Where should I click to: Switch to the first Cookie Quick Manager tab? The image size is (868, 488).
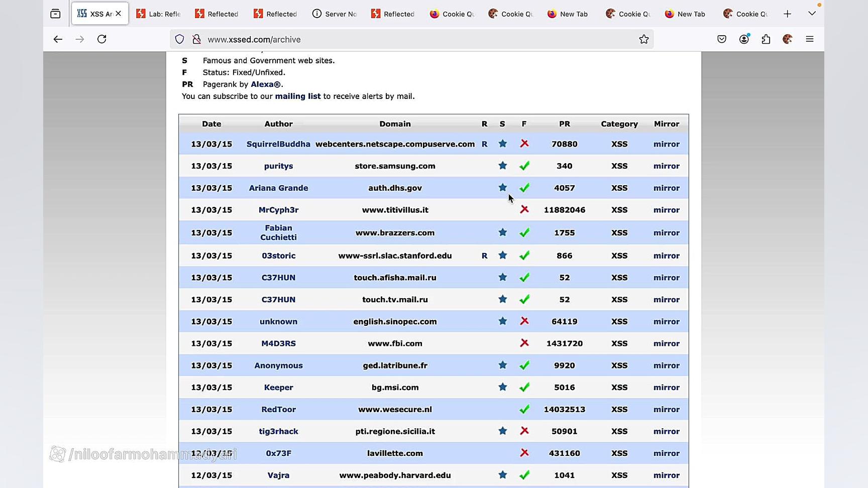(452, 14)
